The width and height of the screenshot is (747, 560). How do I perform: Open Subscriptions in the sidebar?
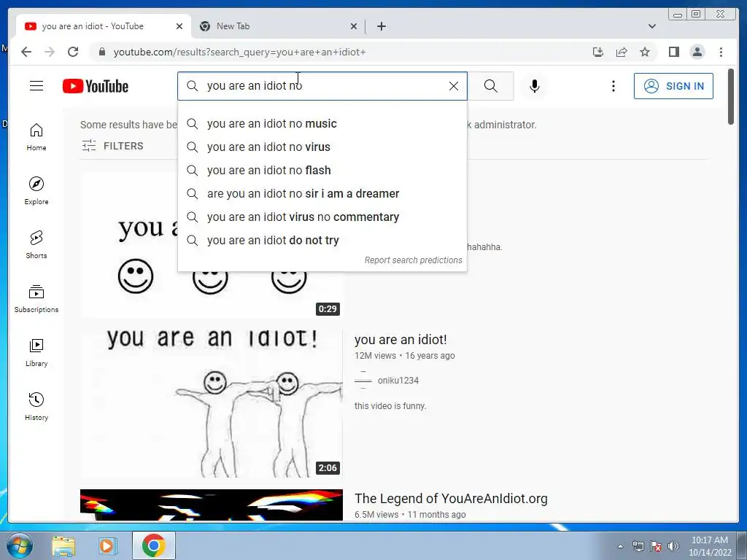36,298
